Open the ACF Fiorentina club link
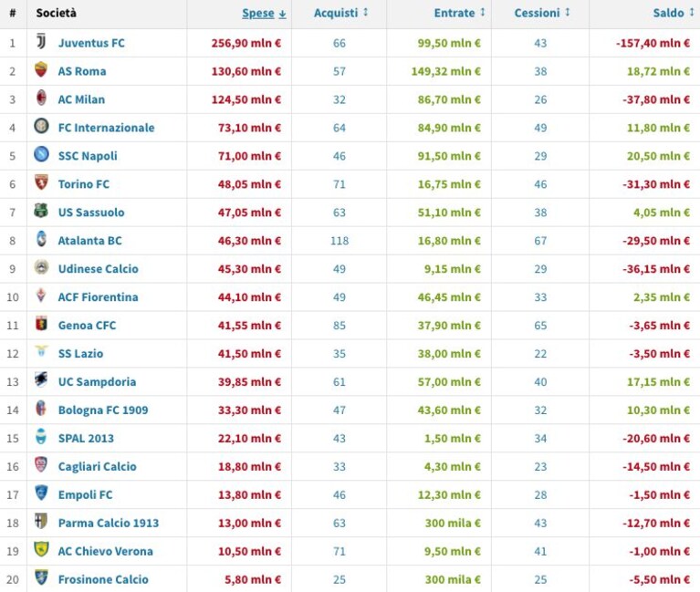The height and width of the screenshot is (592, 700). point(99,297)
